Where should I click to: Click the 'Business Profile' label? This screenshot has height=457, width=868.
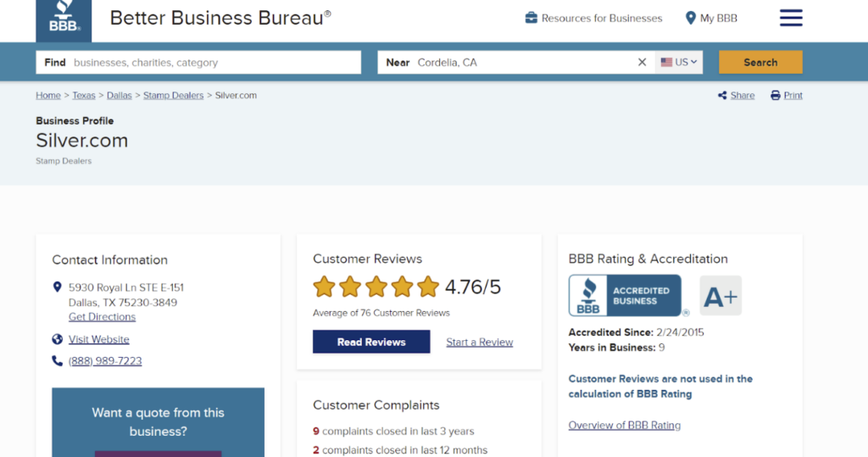click(75, 120)
